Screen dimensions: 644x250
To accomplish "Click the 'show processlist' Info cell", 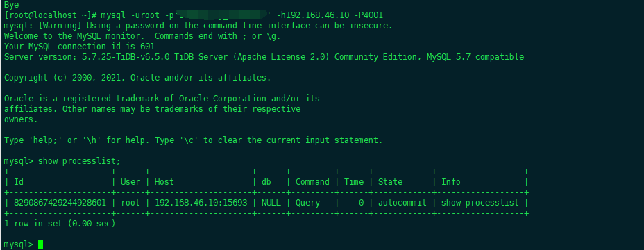I will click(480, 203).
